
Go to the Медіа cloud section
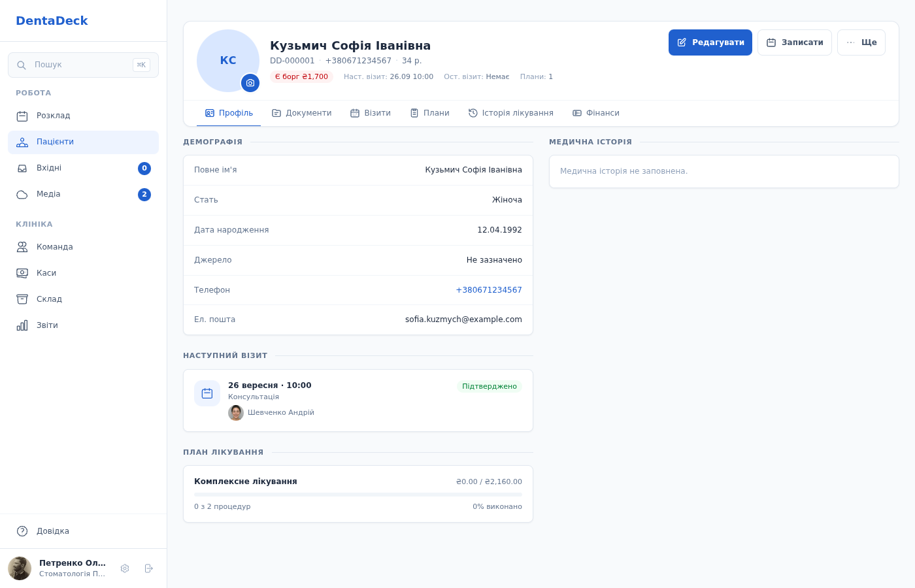pyautogui.click(x=83, y=194)
